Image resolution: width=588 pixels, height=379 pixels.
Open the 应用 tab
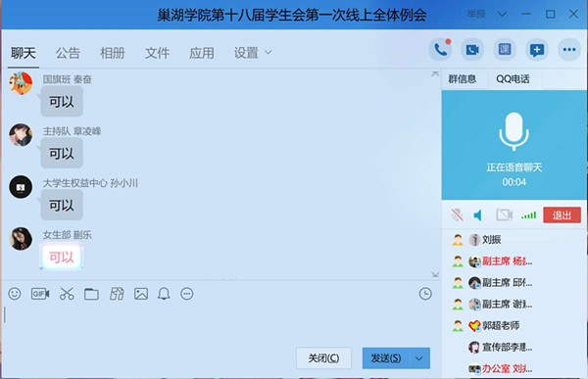point(202,53)
